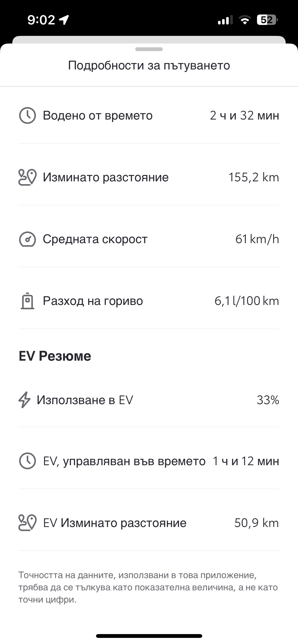Screen dimensions: 298x644
Task: Tap the sheet grabber handle at top
Action: pyautogui.click(x=149, y=49)
